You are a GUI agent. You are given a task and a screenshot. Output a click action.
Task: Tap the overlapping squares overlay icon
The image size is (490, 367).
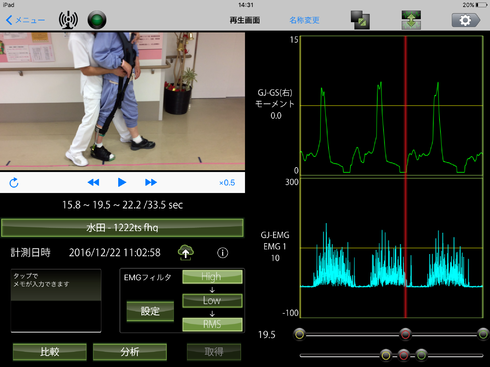click(360, 20)
